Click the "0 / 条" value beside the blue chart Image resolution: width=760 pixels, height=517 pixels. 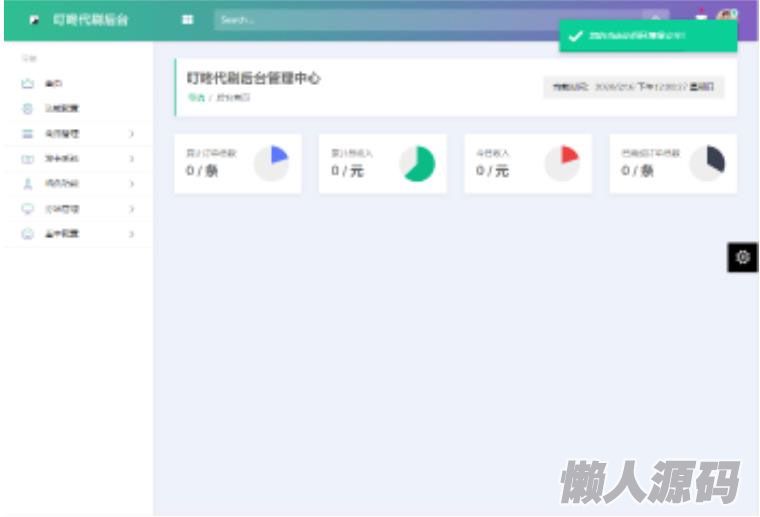point(202,171)
